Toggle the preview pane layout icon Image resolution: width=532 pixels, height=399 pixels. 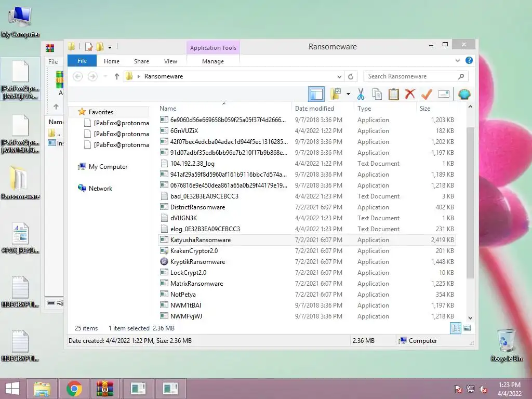316,94
